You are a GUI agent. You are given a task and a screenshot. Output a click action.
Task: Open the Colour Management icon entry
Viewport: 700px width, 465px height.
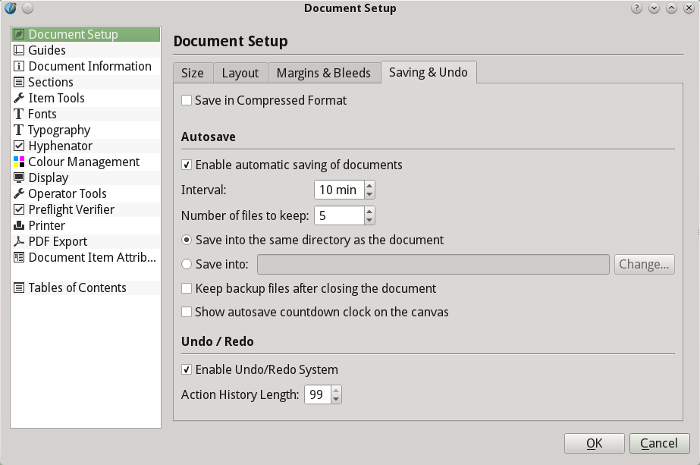tap(19, 162)
